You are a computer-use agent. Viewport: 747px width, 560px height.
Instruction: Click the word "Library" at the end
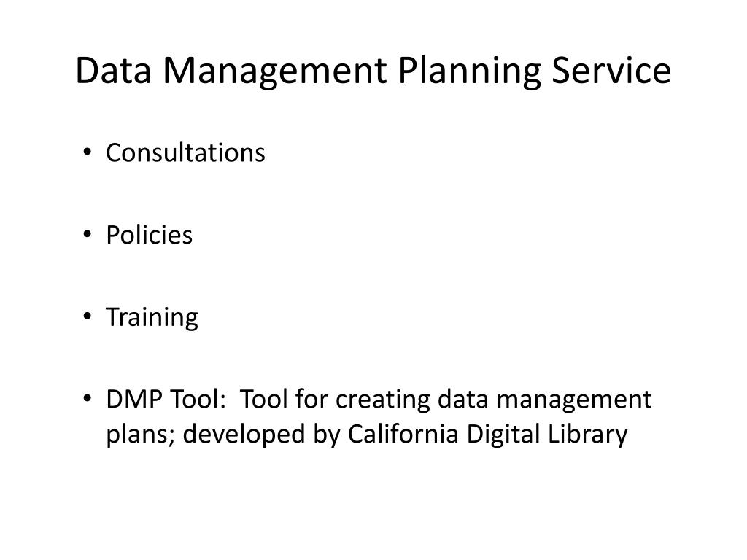[588, 436]
